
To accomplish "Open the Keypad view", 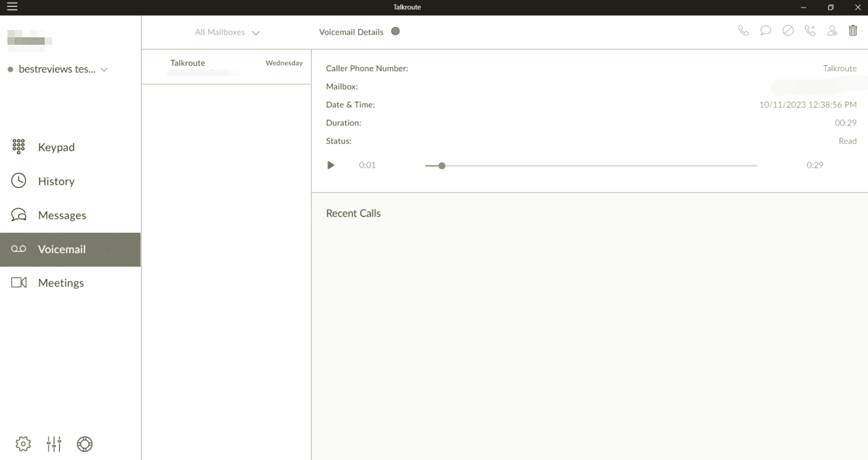I will pyautogui.click(x=56, y=147).
